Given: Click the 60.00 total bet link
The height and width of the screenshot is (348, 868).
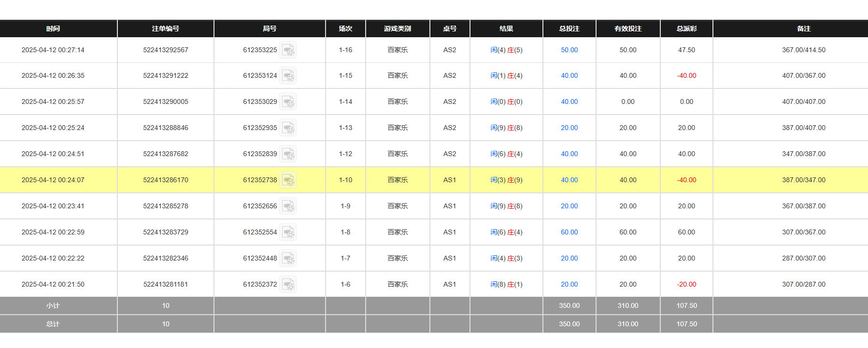Looking at the screenshot, I should (569, 232).
